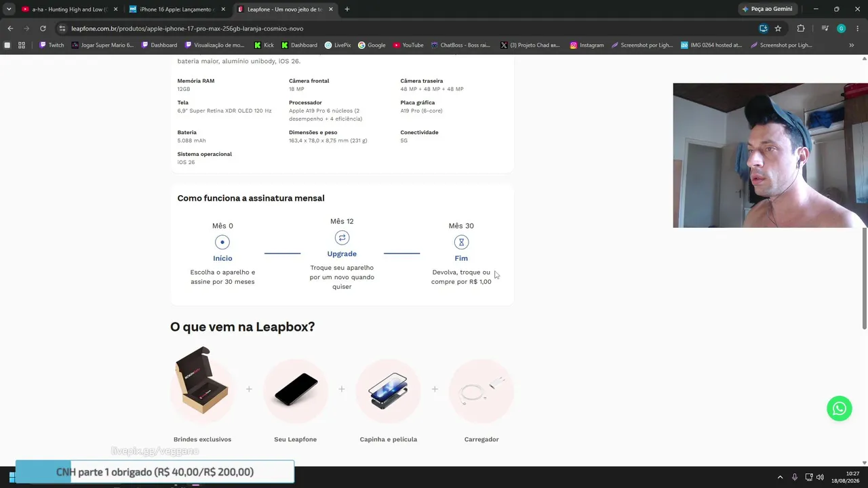Click the 'Como funciona a assinatura mensal' heading

pos(251,198)
